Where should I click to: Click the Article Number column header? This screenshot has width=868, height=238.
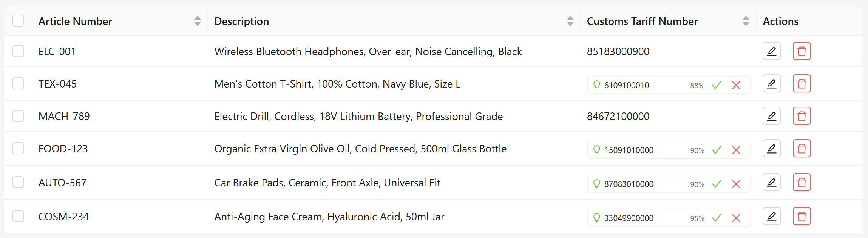pos(75,21)
